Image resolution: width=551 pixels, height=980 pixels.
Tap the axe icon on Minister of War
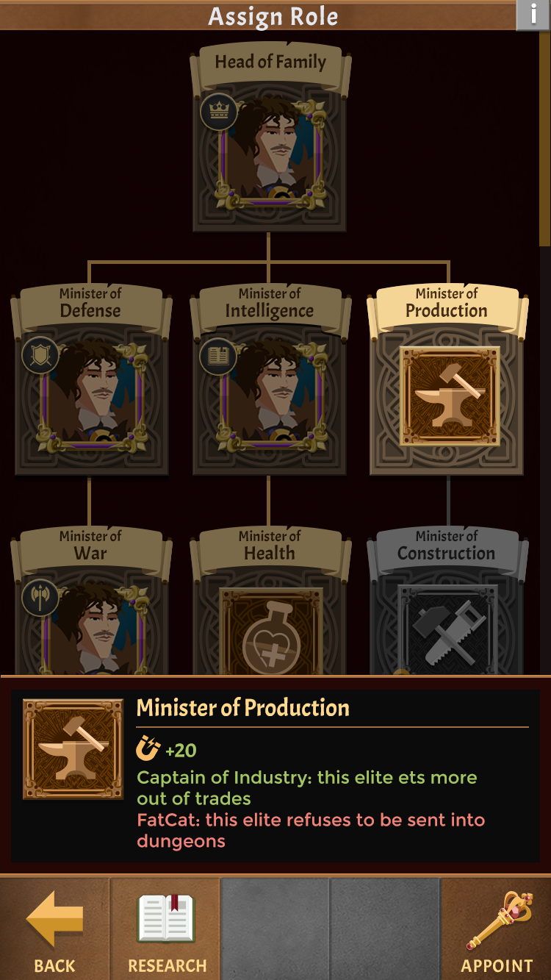pos(40,598)
